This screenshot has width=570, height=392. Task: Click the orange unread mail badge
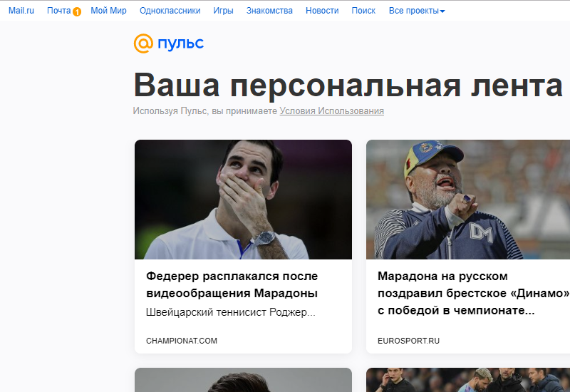[77, 12]
